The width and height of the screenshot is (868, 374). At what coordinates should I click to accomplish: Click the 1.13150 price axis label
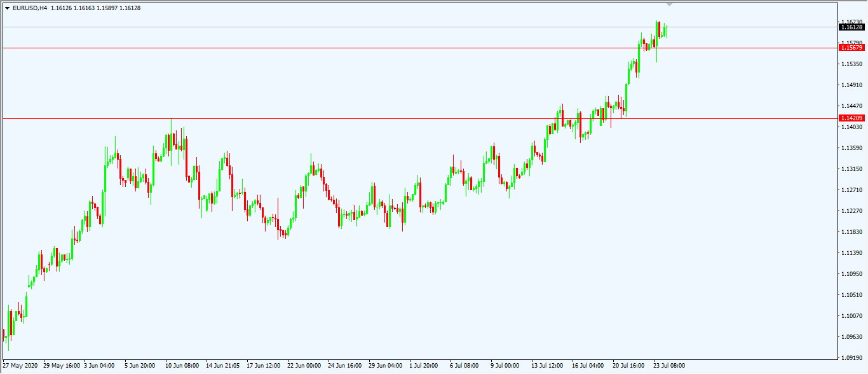click(x=852, y=169)
